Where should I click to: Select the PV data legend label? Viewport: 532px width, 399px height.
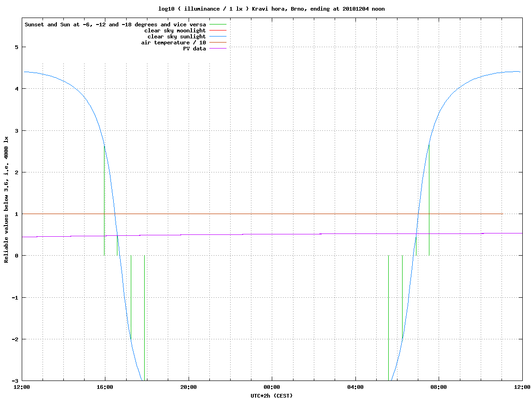[195, 49]
